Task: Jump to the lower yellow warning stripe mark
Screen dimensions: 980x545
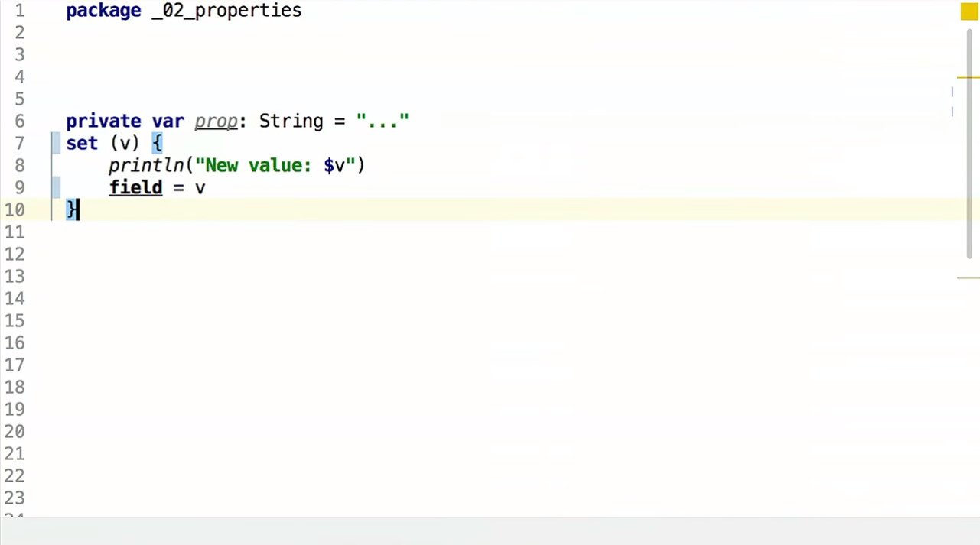Action: (x=968, y=277)
